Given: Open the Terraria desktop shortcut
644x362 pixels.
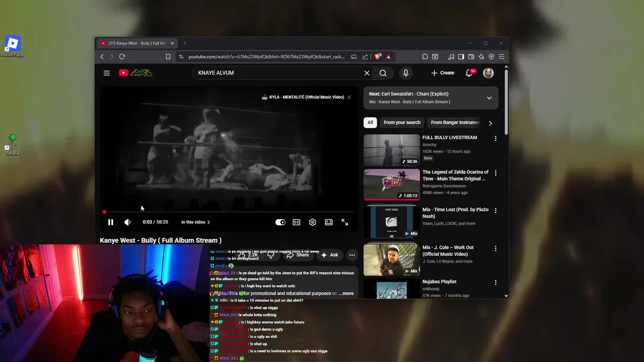Looking at the screenshot, I should click(13, 145).
